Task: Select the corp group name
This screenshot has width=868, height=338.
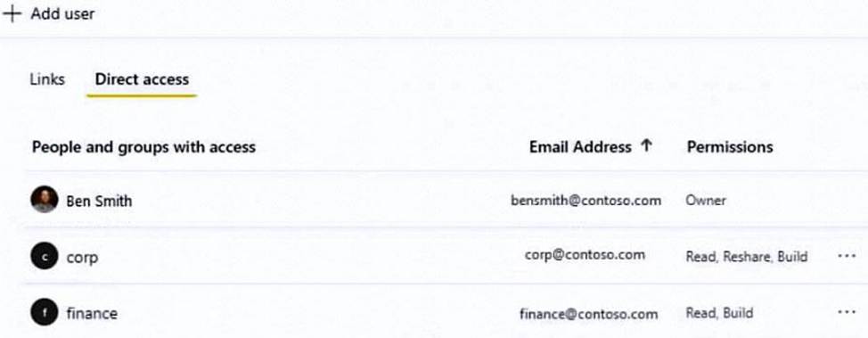Action: (82, 258)
